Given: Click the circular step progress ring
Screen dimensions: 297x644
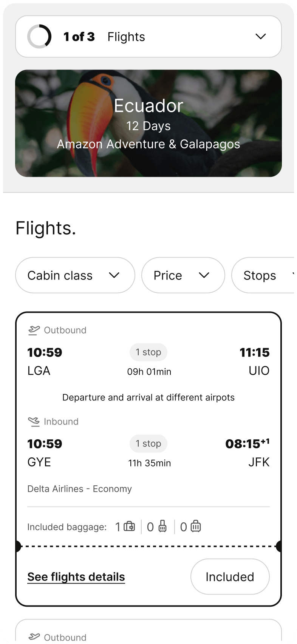Looking at the screenshot, I should click(x=39, y=37).
